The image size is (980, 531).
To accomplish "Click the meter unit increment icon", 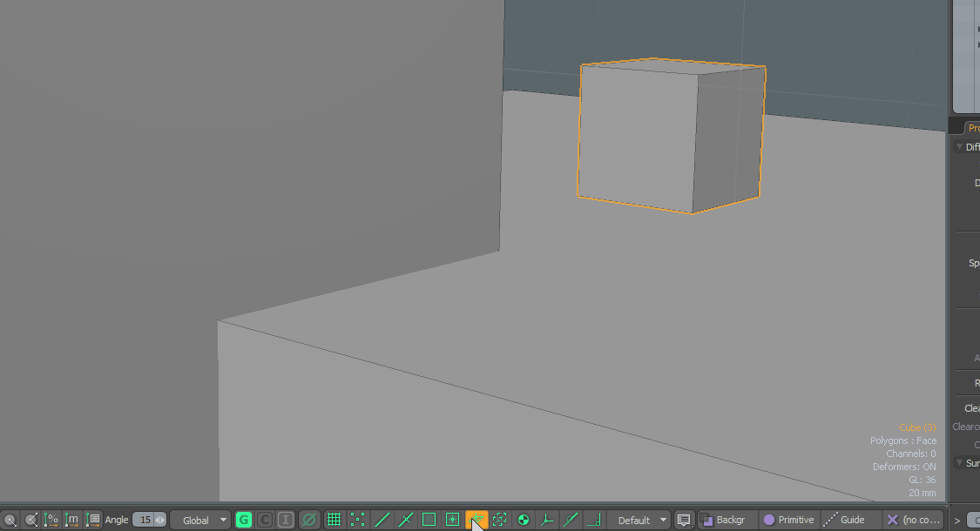I will tap(72, 520).
